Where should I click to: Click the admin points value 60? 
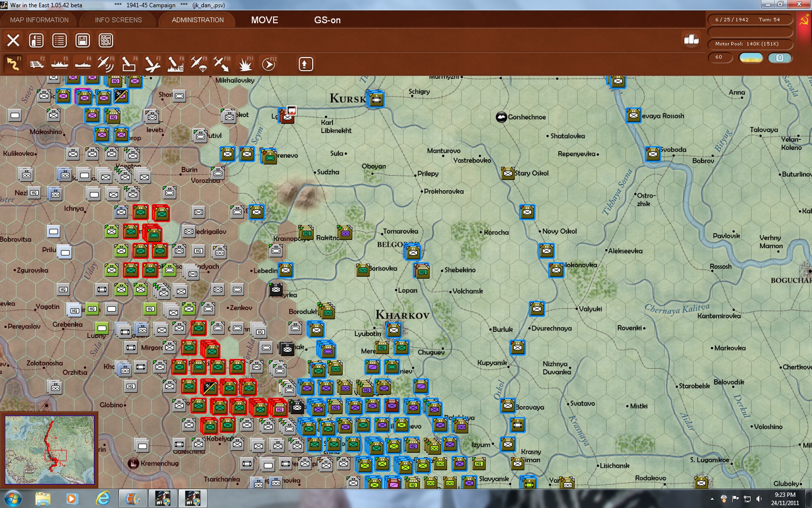[720, 58]
